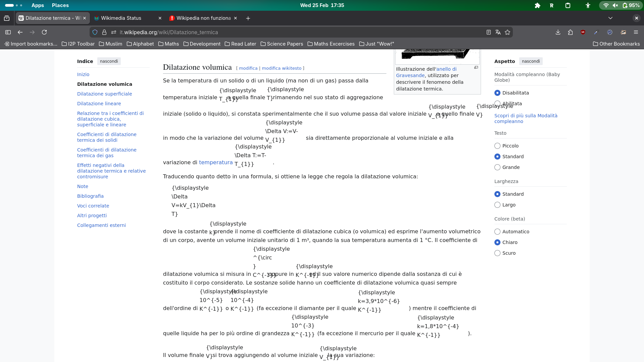Screen dimensions: 644x362
Task: Open the page translation icon in the URL bar
Action: click(x=498, y=32)
